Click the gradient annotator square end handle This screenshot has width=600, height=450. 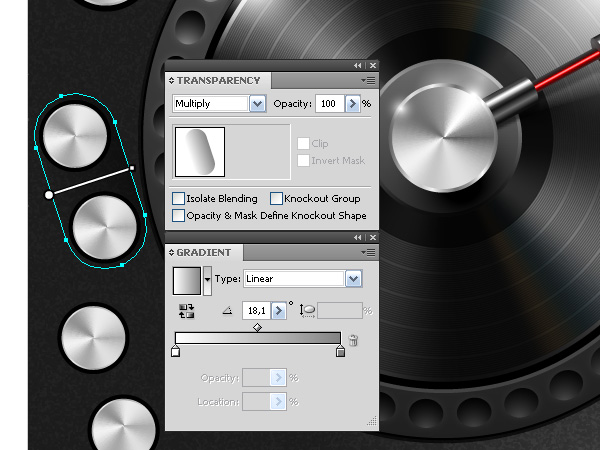(132, 168)
